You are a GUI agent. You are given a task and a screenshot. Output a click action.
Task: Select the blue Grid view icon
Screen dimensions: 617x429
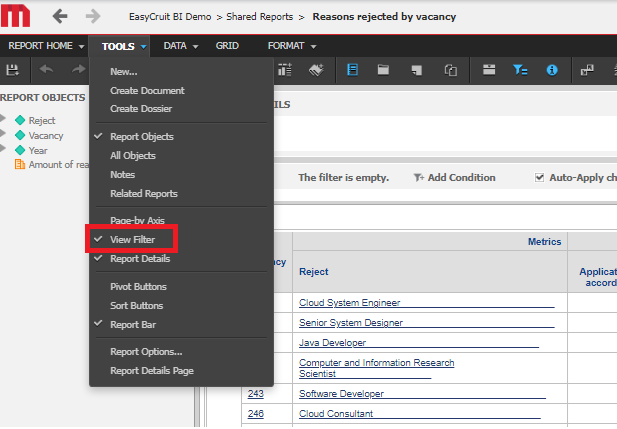tap(352, 70)
